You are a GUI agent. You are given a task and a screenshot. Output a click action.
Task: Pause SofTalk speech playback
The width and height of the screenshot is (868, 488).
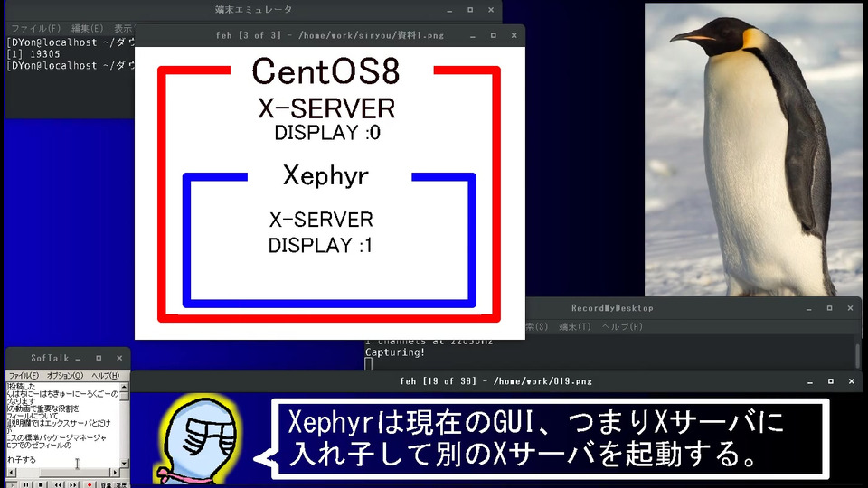(26, 484)
